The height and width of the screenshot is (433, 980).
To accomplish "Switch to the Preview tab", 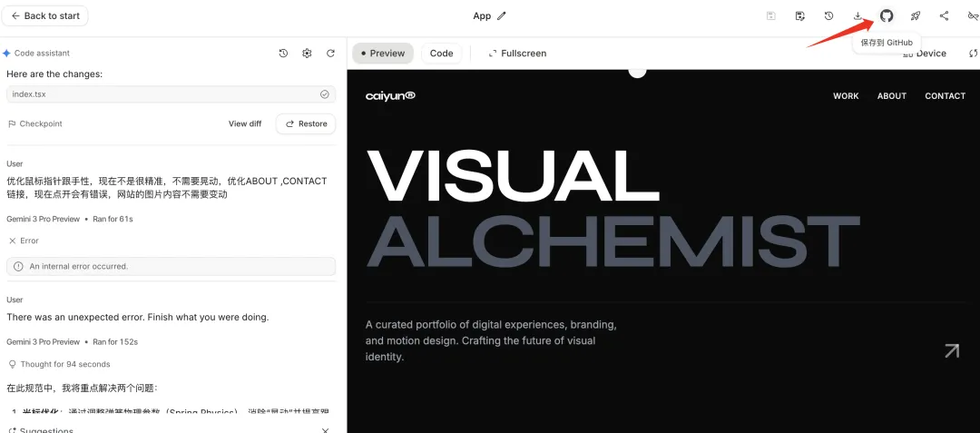I will 382,54.
